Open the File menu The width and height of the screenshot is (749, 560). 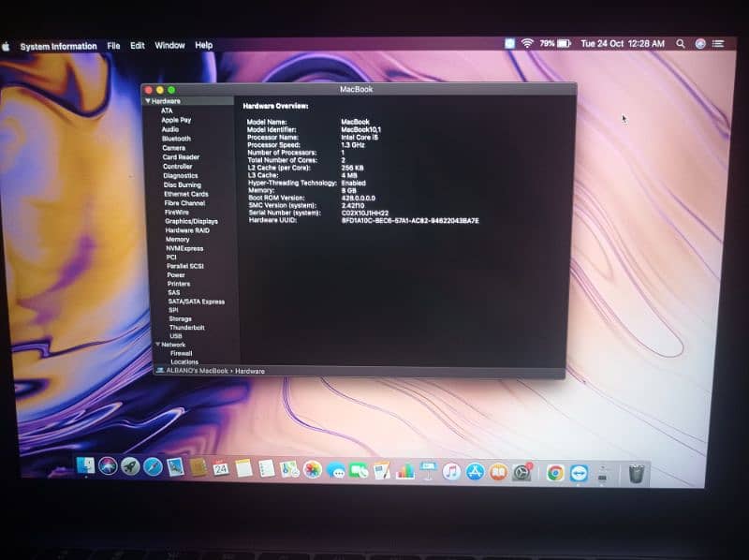click(113, 45)
